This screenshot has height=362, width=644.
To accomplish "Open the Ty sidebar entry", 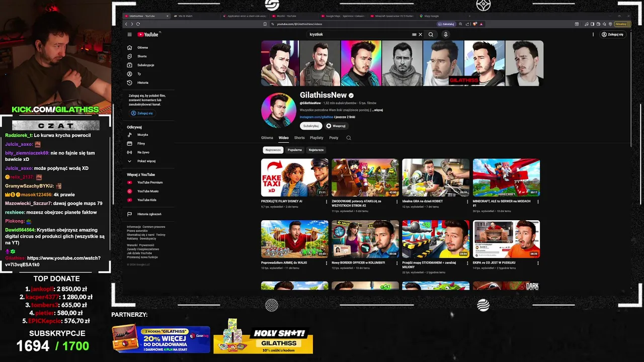I will [139, 74].
